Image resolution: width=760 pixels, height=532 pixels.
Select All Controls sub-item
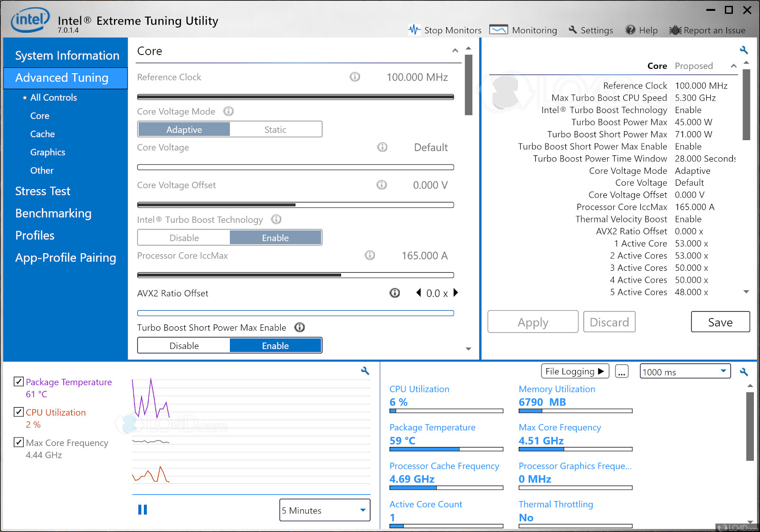pyautogui.click(x=53, y=97)
